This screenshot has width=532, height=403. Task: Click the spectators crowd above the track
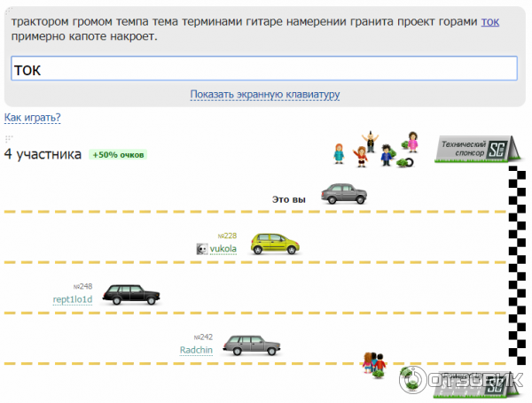click(374, 151)
